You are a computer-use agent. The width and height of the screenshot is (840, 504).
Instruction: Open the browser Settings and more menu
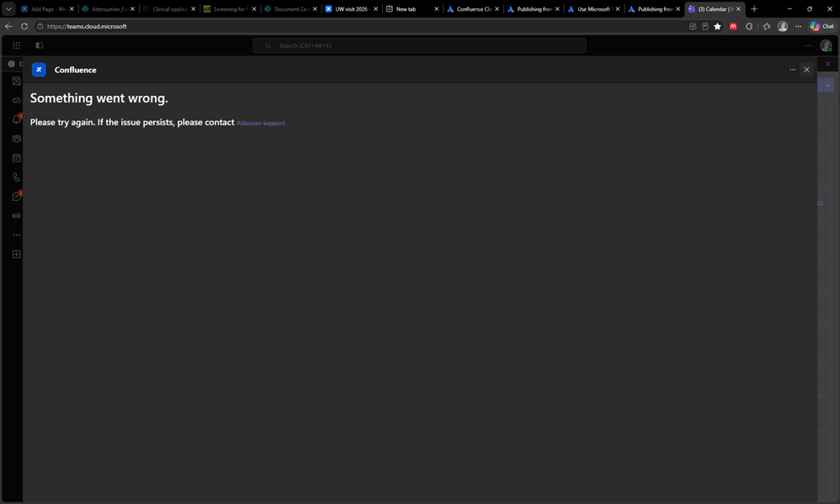tap(798, 26)
